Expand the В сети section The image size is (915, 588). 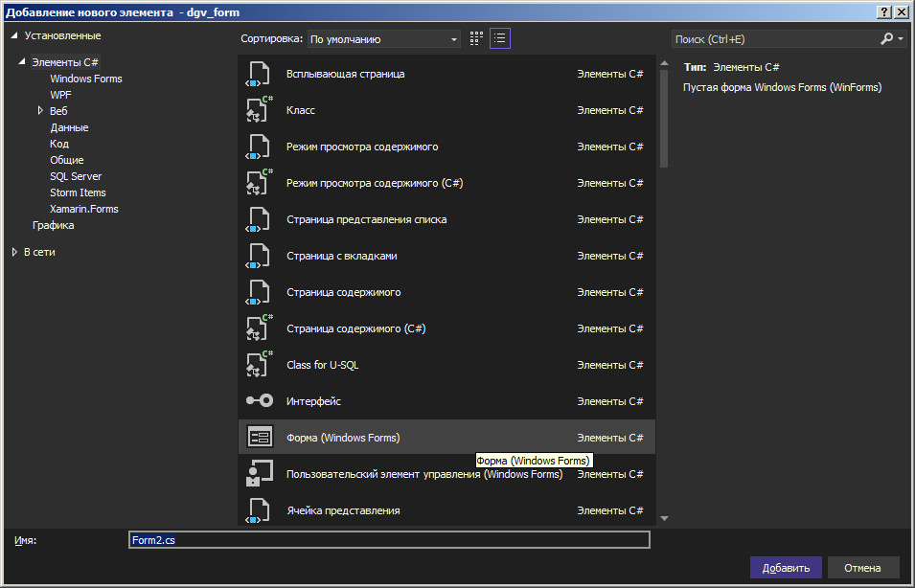[14, 252]
